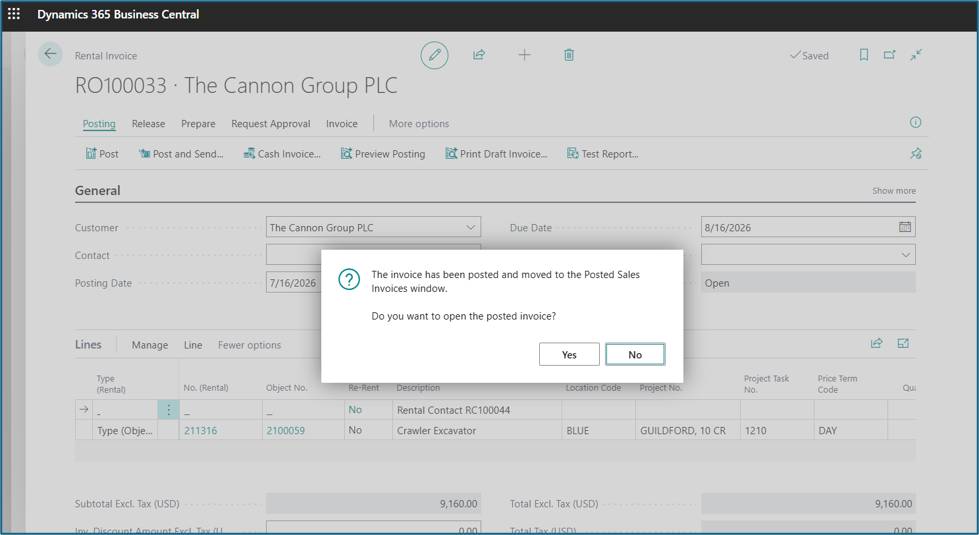Image resolution: width=979 pixels, height=535 pixels.
Task: Click the General section heading
Action: pos(97,190)
